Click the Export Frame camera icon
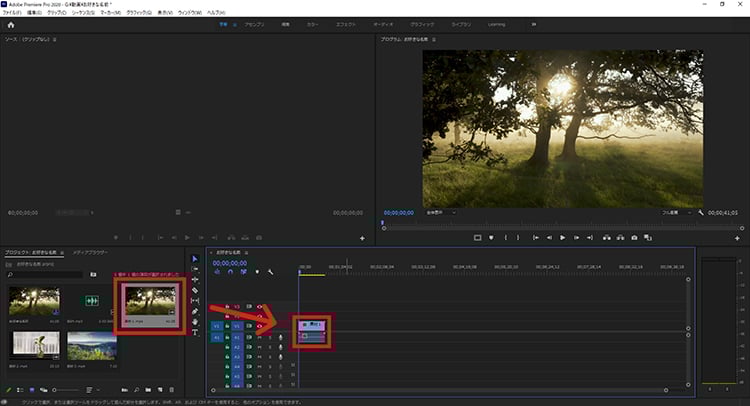Image resolution: width=750 pixels, height=406 pixels. pos(634,238)
